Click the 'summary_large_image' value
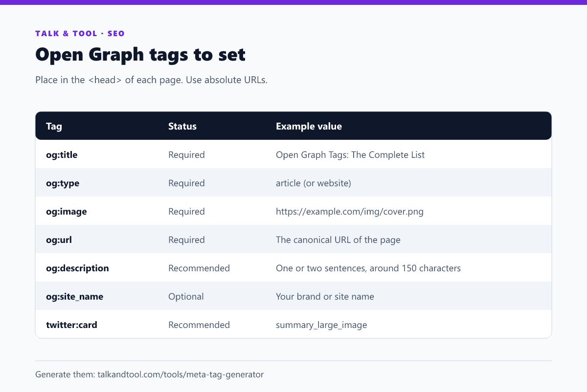Viewport: 587px width, 392px height. point(321,325)
